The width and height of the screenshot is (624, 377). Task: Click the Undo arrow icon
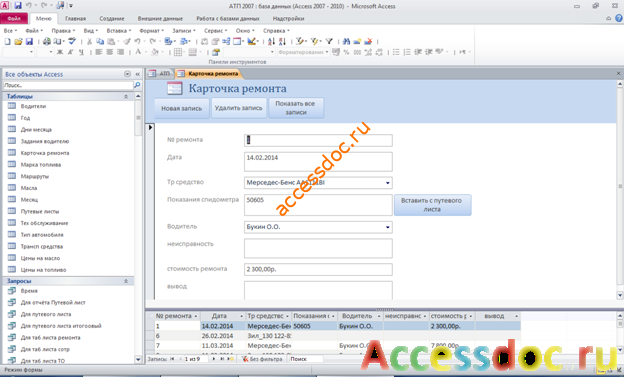tap(137, 41)
